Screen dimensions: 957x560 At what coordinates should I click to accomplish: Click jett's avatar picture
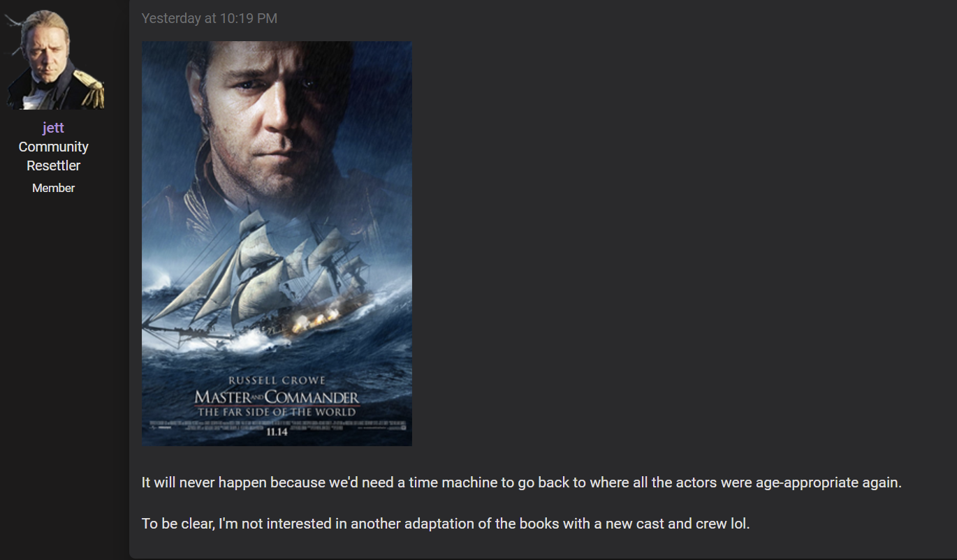54,59
